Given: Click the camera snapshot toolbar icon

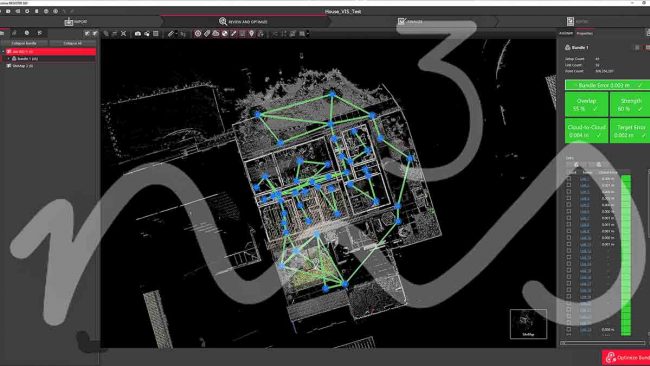Looking at the screenshot, I should point(138,34).
